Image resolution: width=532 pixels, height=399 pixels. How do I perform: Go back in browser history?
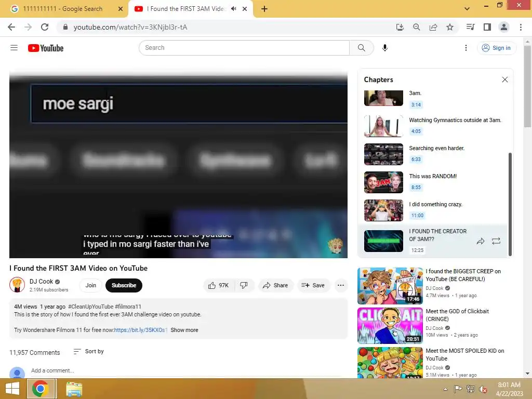[x=11, y=27]
